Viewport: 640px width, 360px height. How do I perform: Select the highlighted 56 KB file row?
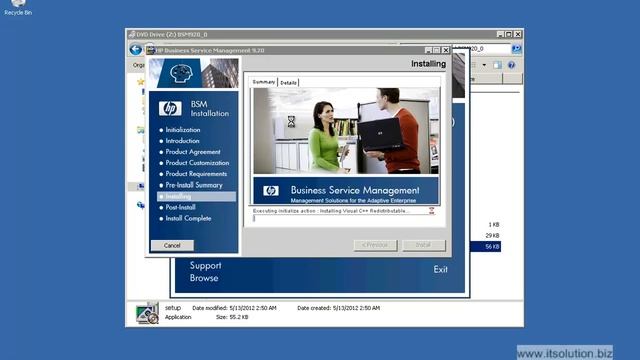(486, 247)
